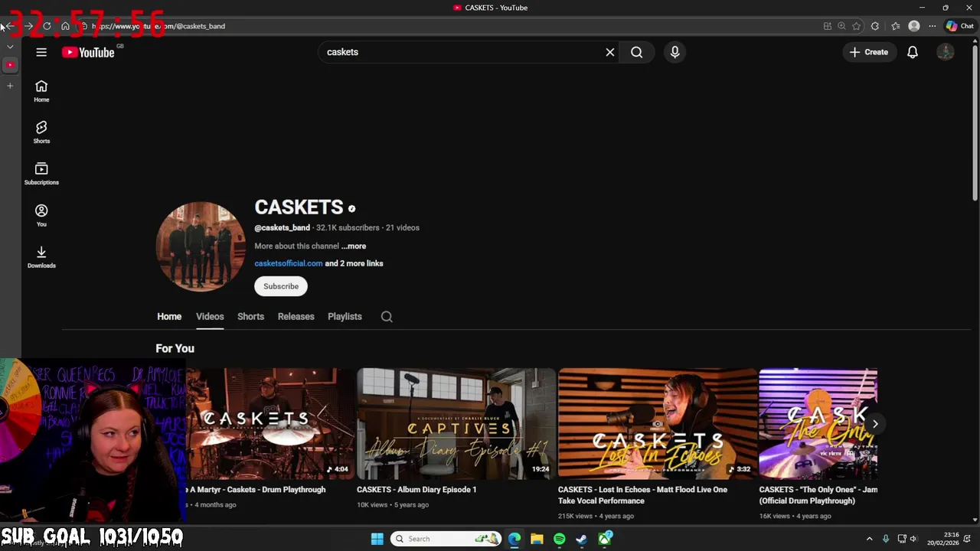Open 'CASKETS - Album Diary Episode 1' title
The image size is (980, 551).
[416, 490]
